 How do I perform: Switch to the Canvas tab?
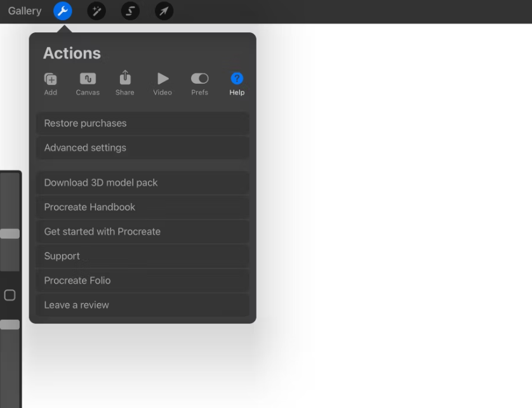(88, 84)
